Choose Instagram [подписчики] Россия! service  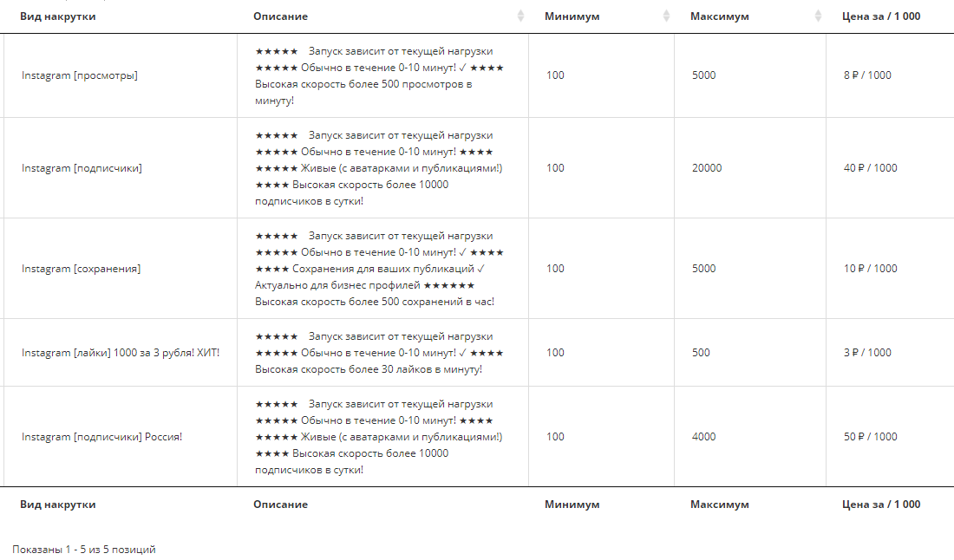101,437
